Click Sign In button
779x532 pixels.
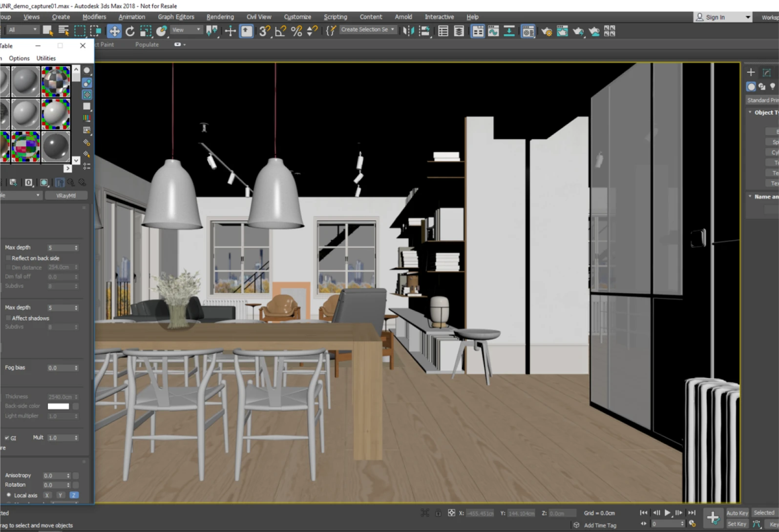tap(716, 17)
